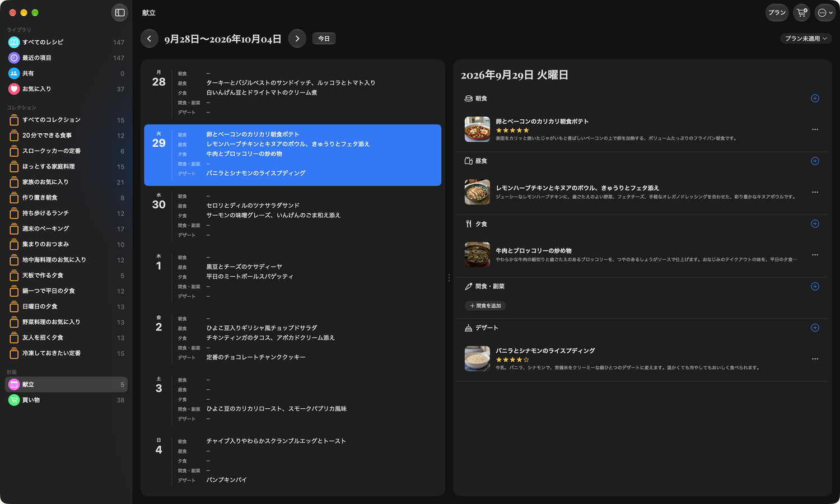Open 卵とベーコンのカリカリ朝食ポテト thumbnail
This screenshot has height=504, width=840.
click(477, 129)
